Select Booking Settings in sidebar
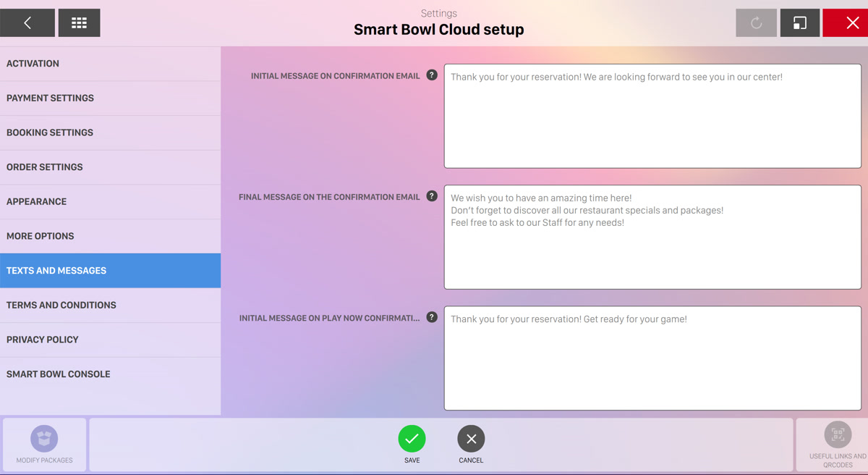The width and height of the screenshot is (868, 475). (x=110, y=133)
